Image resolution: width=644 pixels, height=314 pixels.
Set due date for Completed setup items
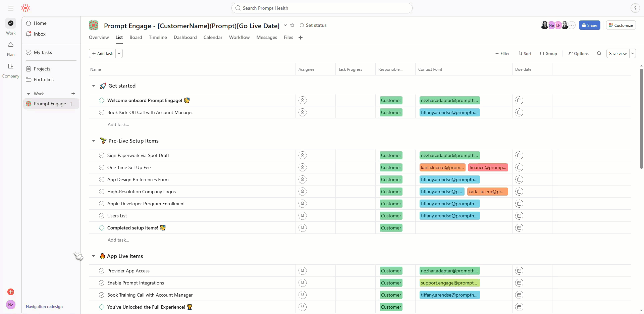pyautogui.click(x=519, y=228)
